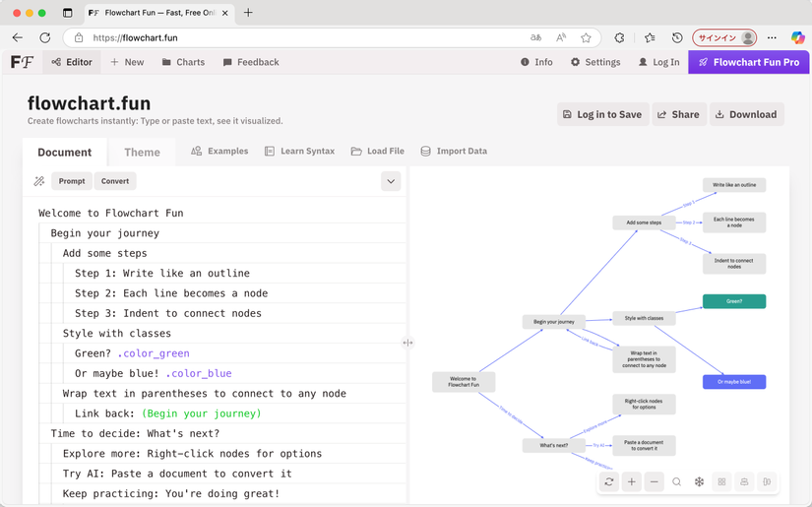This screenshot has width=812, height=507.
Task: Open the Editor page
Action: click(72, 62)
